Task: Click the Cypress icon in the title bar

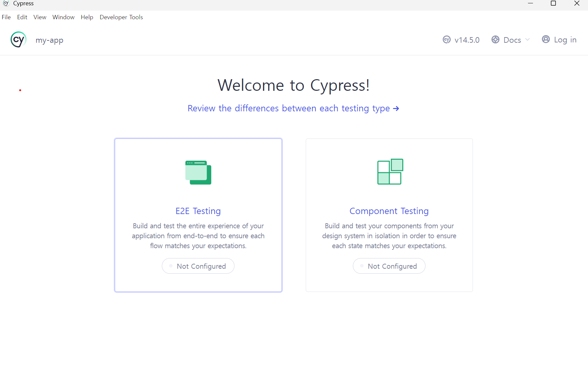Action: click(x=6, y=3)
